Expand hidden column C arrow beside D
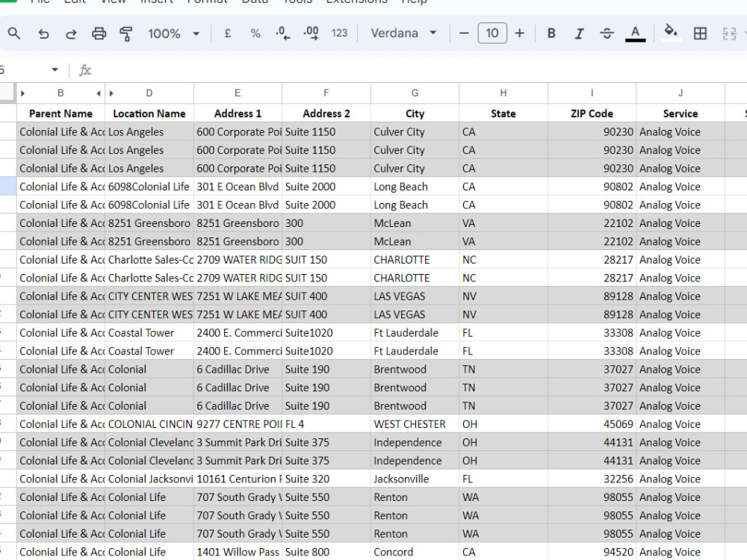 tap(111, 93)
